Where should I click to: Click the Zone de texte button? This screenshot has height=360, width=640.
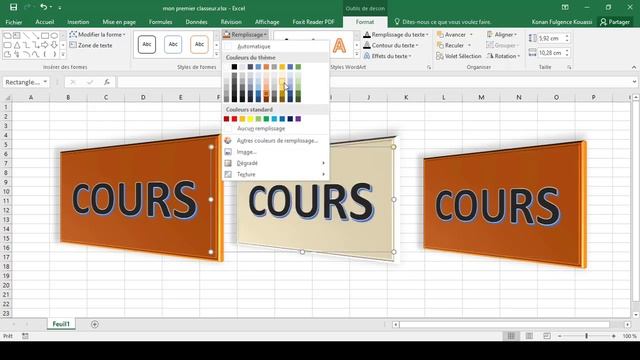pyautogui.click(x=91, y=45)
